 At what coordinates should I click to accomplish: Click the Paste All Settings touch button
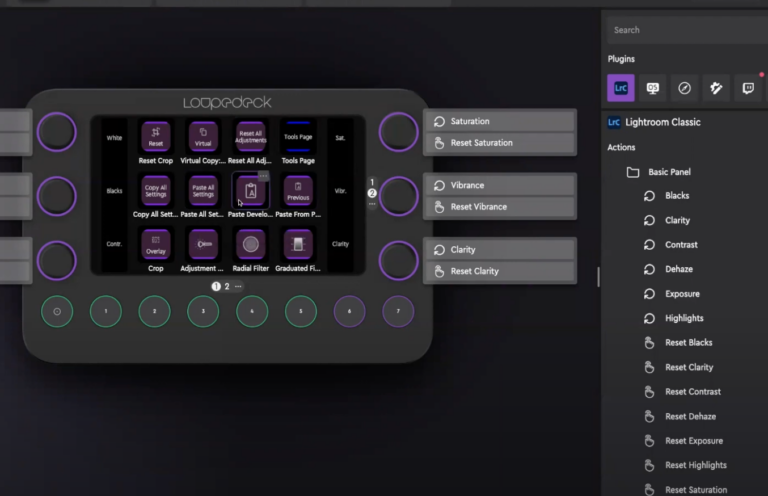(x=203, y=190)
